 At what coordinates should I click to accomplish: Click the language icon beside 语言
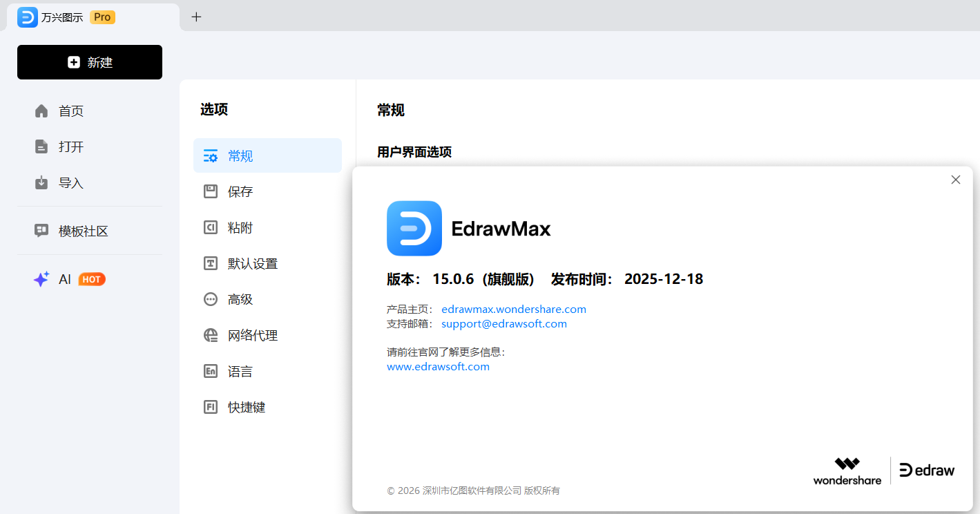click(211, 372)
